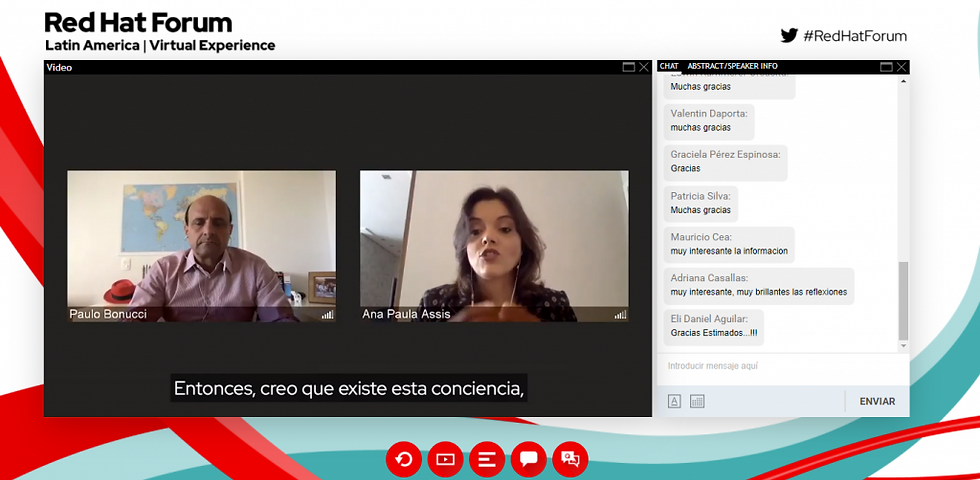Click the message 'Gracias Estimados...!!!'
The height and width of the screenshot is (480, 980).
tap(714, 333)
